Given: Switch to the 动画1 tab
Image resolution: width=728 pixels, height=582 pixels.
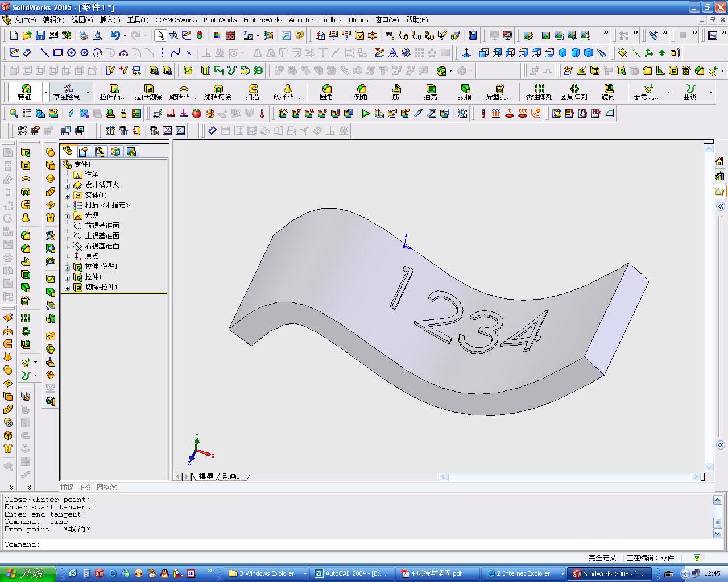Looking at the screenshot, I should [x=231, y=476].
